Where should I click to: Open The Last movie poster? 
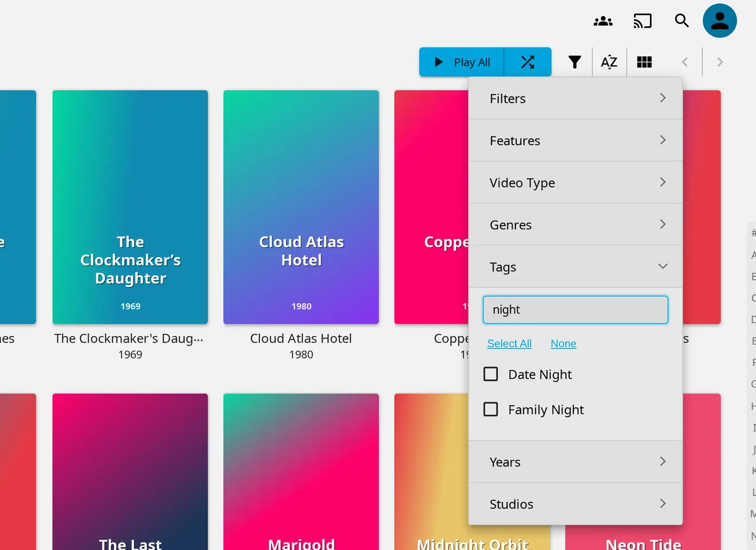pos(130,472)
